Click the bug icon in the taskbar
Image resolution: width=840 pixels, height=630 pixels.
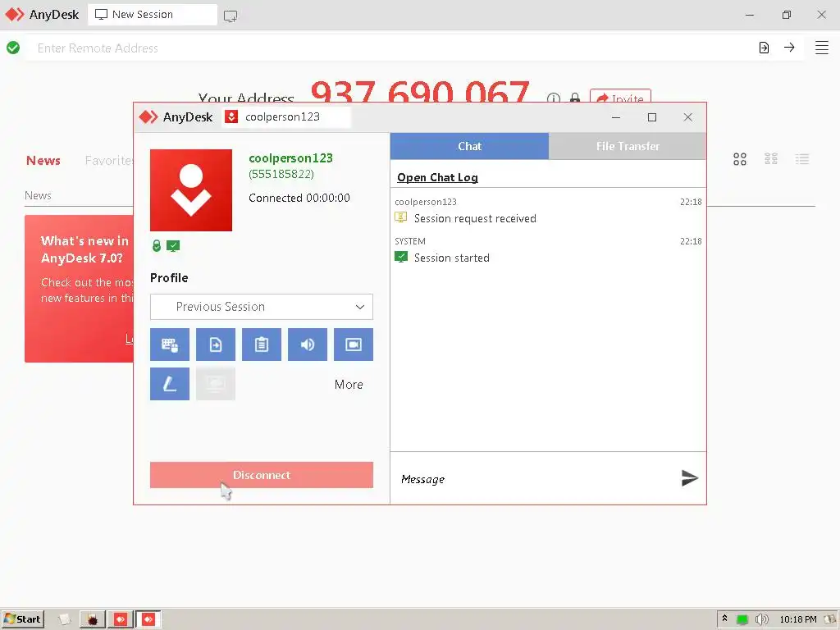[93, 619]
